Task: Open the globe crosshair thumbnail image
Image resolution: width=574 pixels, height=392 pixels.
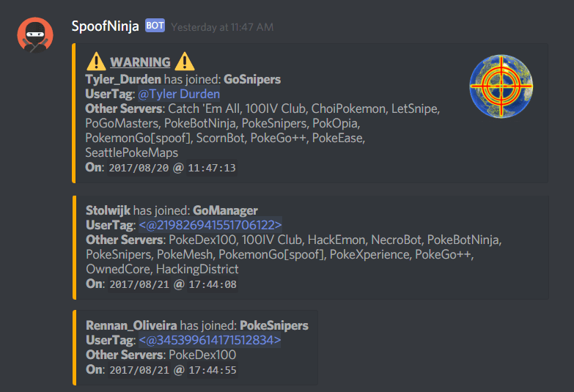Action: pos(501,86)
